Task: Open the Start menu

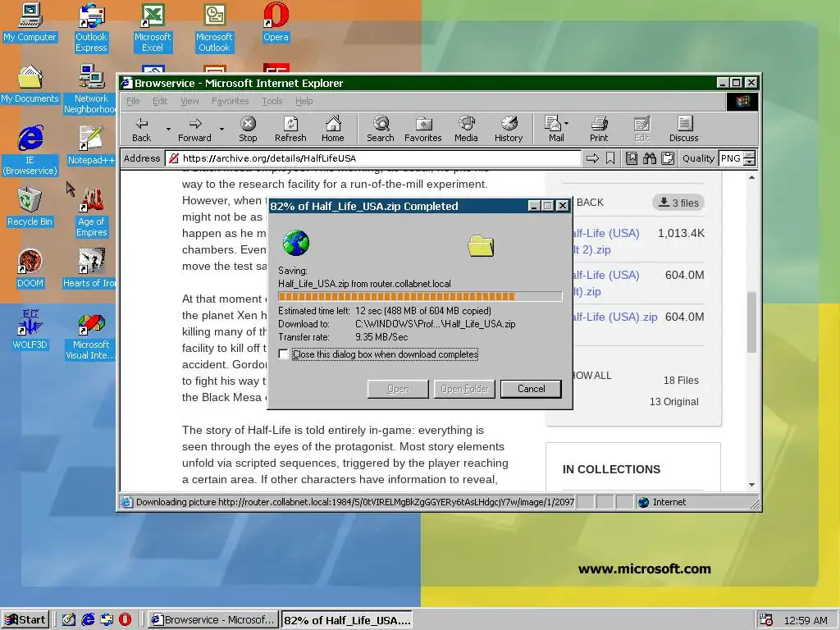Action: pos(25,620)
